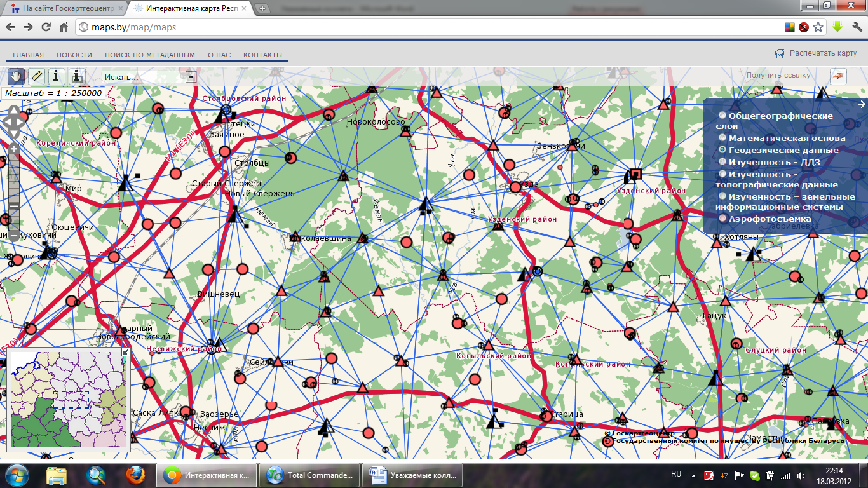Click the system tray clock
This screenshot has width=868, height=488.
[x=835, y=475]
